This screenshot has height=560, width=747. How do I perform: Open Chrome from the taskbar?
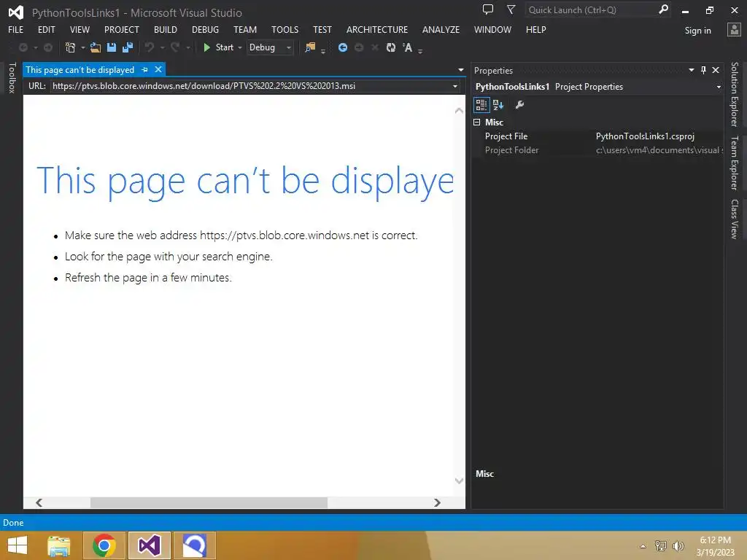pyautogui.click(x=104, y=545)
